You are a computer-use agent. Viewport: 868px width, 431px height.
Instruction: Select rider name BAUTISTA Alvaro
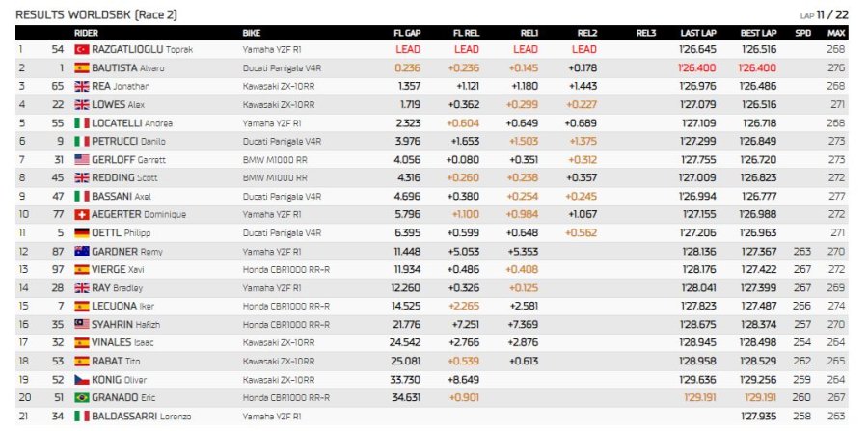[128, 68]
